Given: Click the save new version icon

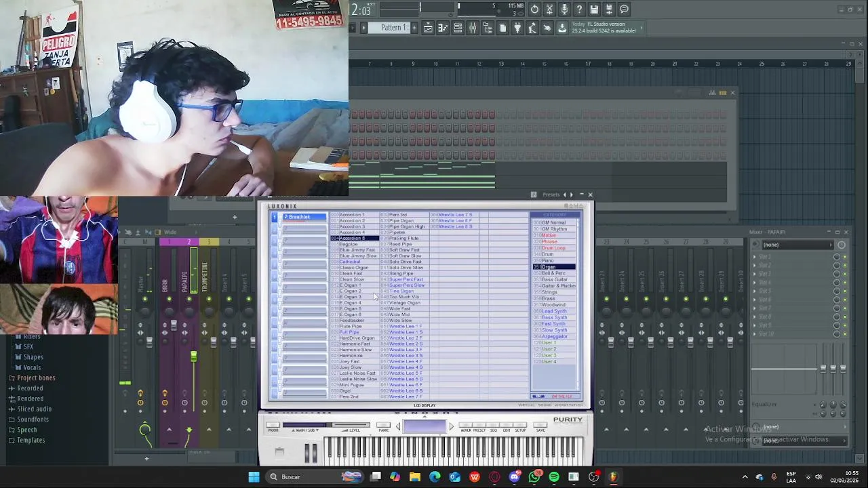Looking at the screenshot, I should [609, 9].
